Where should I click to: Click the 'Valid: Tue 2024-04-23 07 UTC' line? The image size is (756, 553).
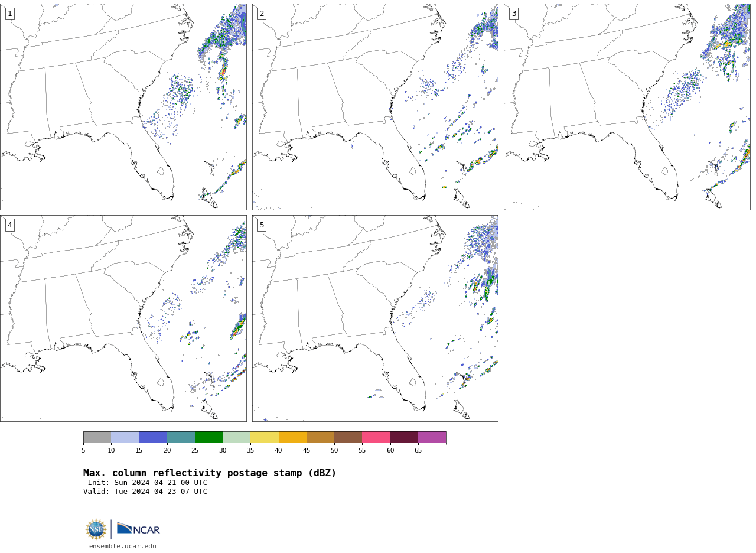145,492
